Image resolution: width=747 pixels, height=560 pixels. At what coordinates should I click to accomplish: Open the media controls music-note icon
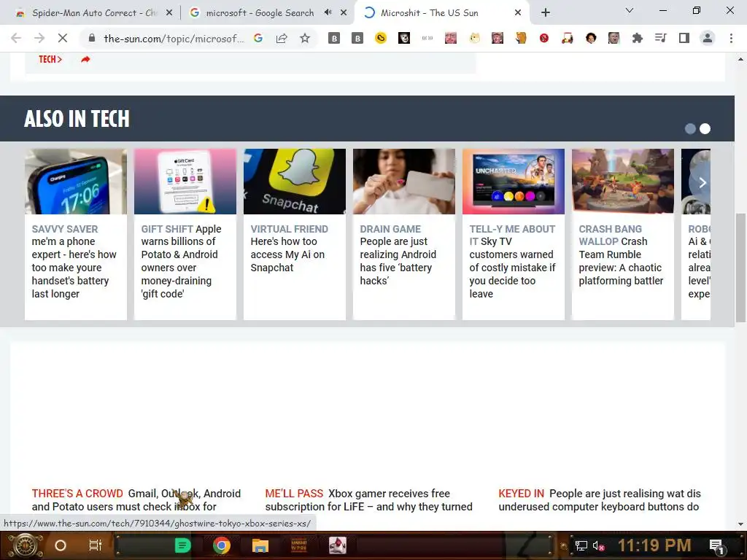[660, 38]
